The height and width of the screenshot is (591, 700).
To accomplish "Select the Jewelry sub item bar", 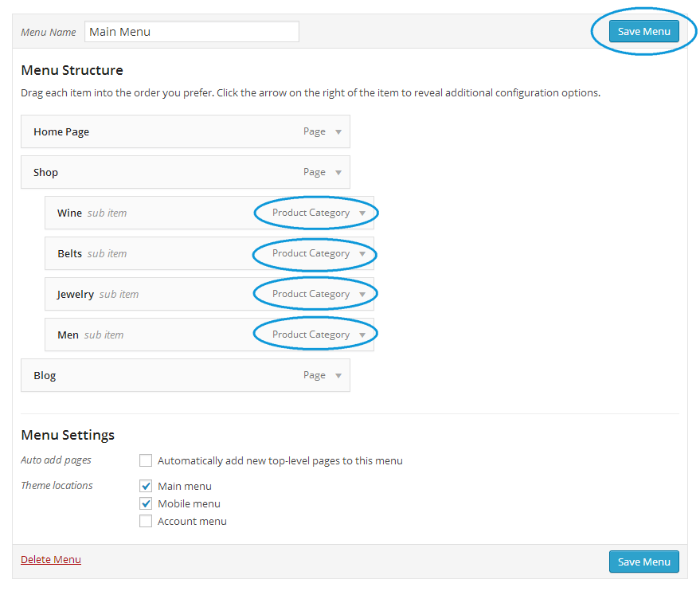I will point(183,295).
